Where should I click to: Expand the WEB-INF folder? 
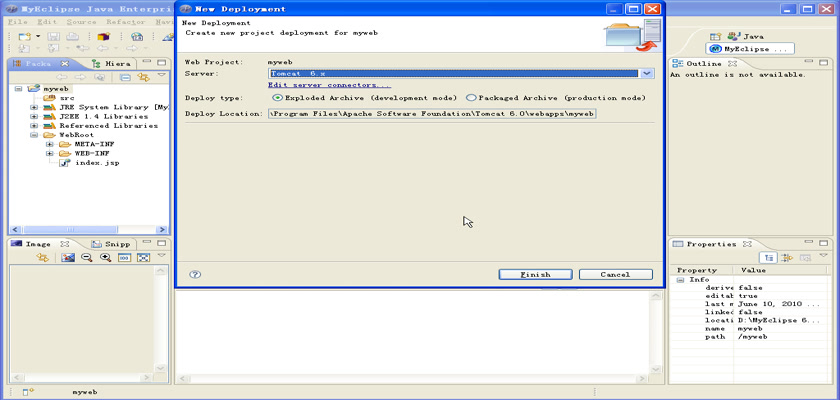49,153
